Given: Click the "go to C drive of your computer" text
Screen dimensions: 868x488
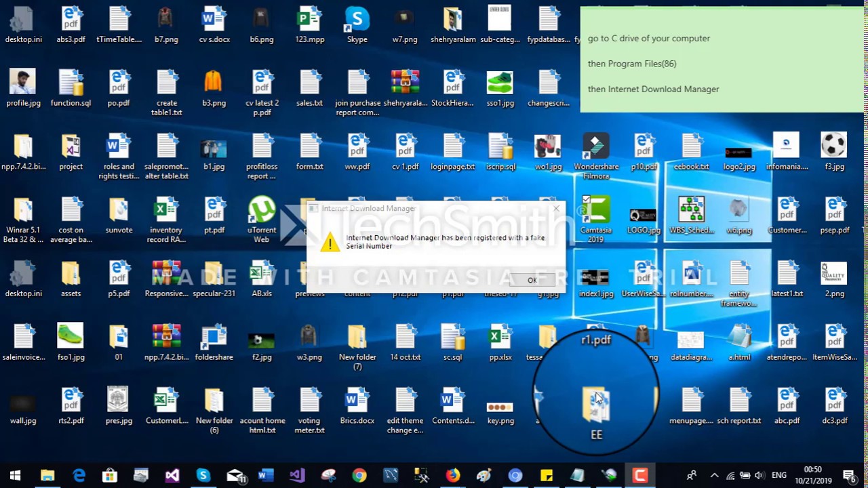Looking at the screenshot, I should (x=648, y=39).
